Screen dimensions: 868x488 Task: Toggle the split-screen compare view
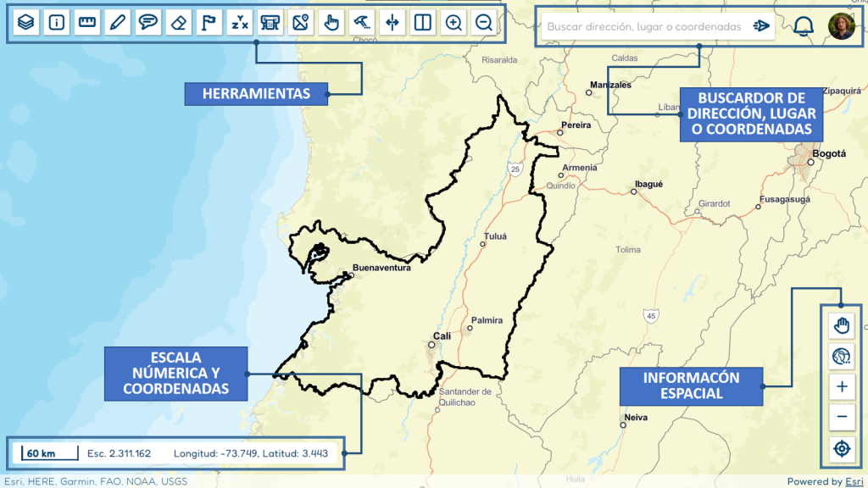(x=423, y=23)
